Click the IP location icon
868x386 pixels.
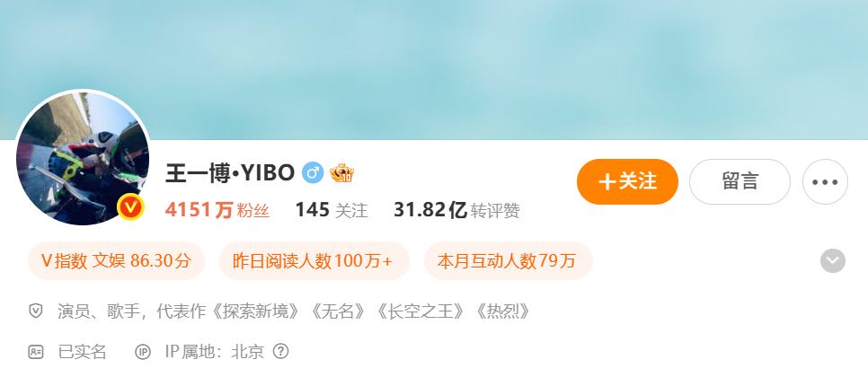point(143,352)
